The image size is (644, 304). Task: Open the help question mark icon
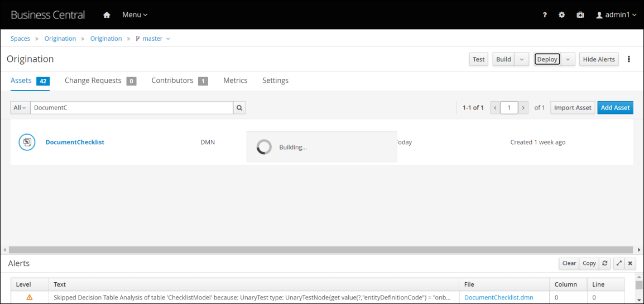[x=545, y=15]
